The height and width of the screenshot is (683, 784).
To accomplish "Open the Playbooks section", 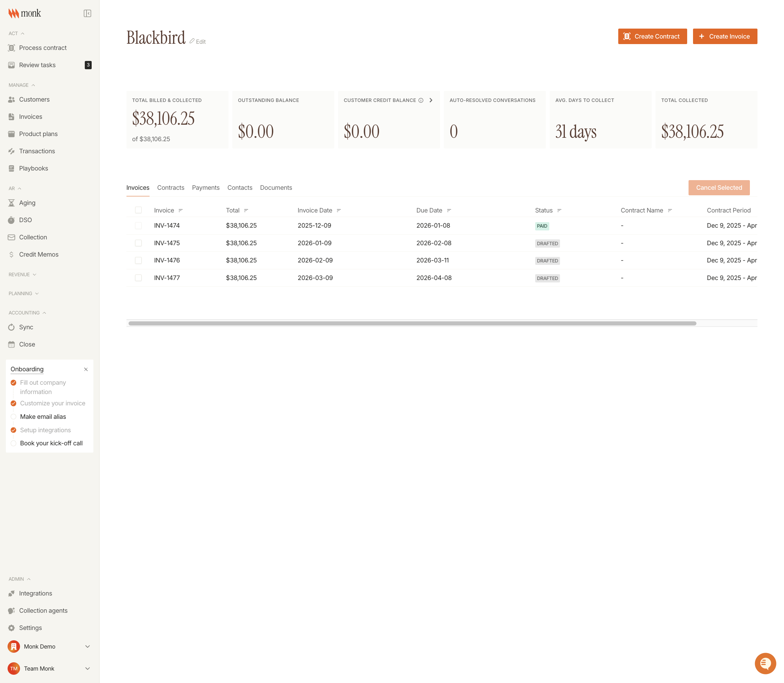I will click(x=33, y=168).
